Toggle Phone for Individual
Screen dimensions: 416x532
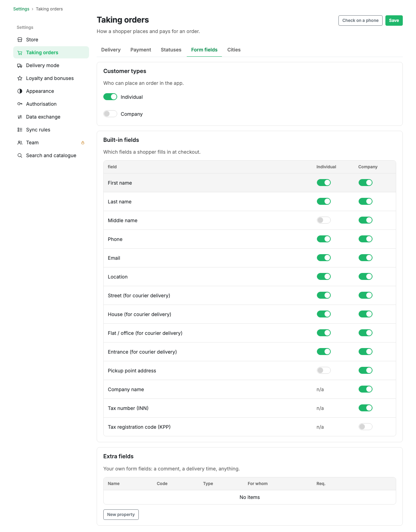pyautogui.click(x=324, y=239)
